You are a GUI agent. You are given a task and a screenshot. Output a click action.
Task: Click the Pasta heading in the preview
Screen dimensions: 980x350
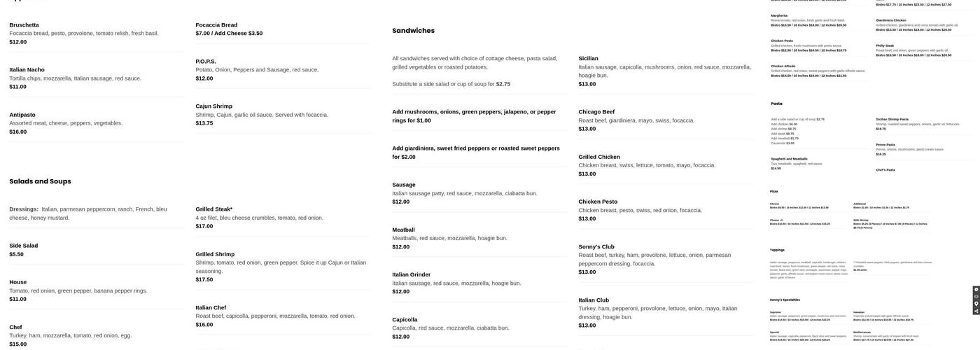776,104
